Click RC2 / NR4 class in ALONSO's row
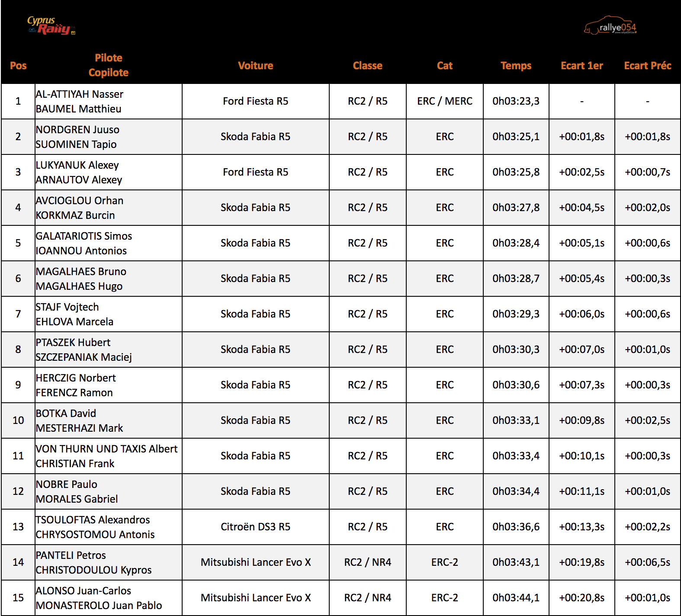Image resolution: width=681 pixels, height=616 pixels. pos(368,598)
